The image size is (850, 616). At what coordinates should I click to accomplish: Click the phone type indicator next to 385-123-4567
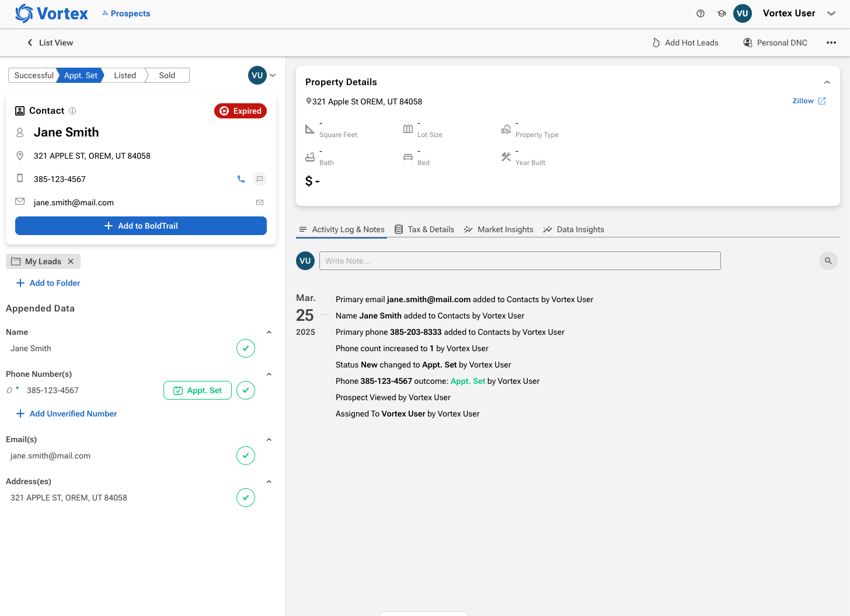click(x=12, y=390)
